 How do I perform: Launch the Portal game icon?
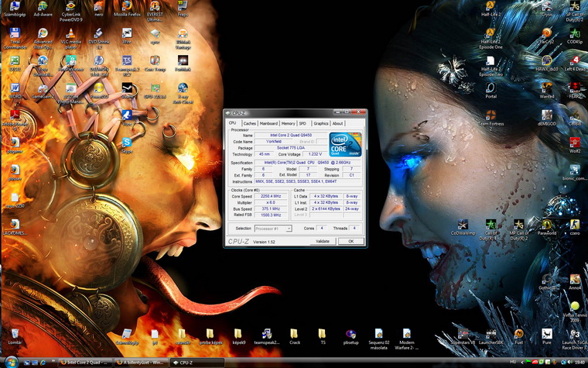pos(491,91)
